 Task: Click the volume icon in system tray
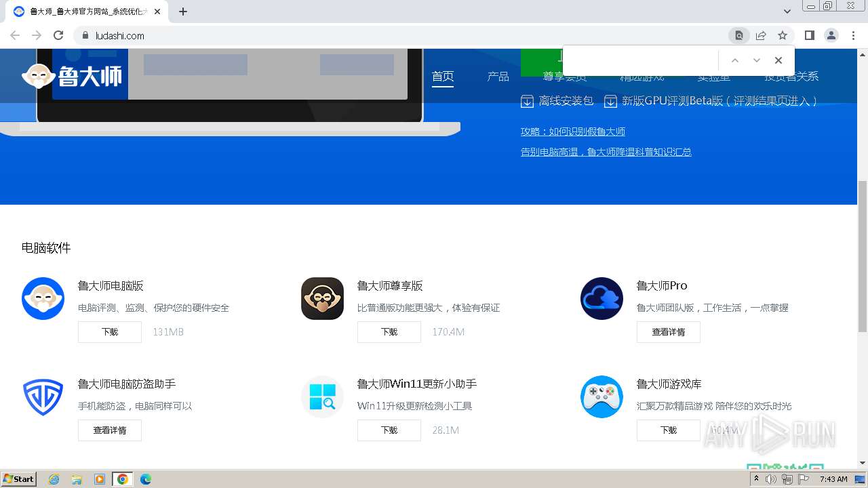point(771,479)
